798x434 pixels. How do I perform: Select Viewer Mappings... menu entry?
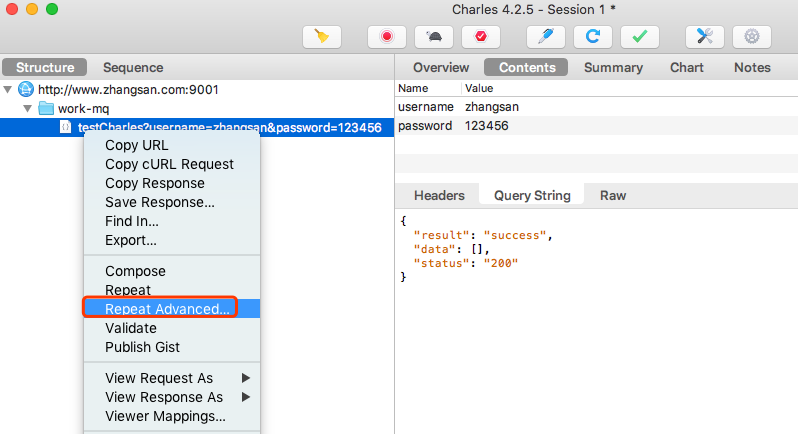172,416
